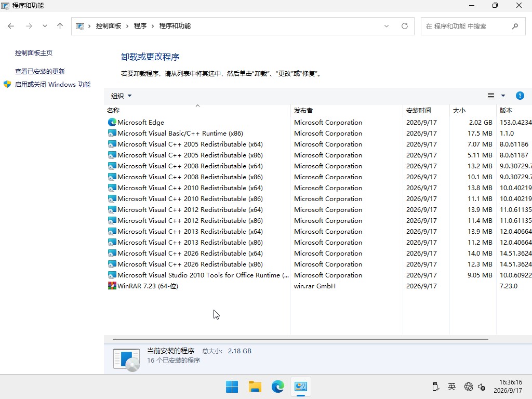Open the clock showing 16:36:16
Screen dimensions: 532x399
tap(508, 387)
